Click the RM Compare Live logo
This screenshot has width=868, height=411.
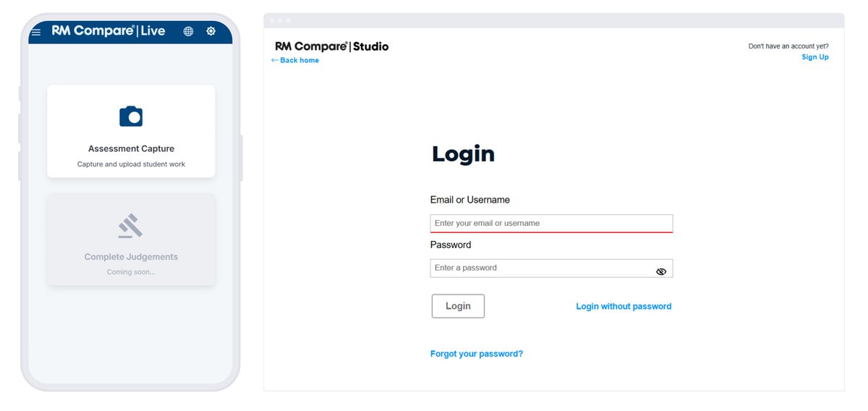point(109,31)
